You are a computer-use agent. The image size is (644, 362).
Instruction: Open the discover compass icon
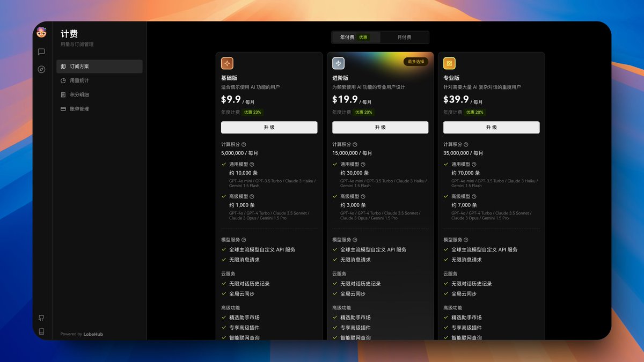(x=41, y=69)
